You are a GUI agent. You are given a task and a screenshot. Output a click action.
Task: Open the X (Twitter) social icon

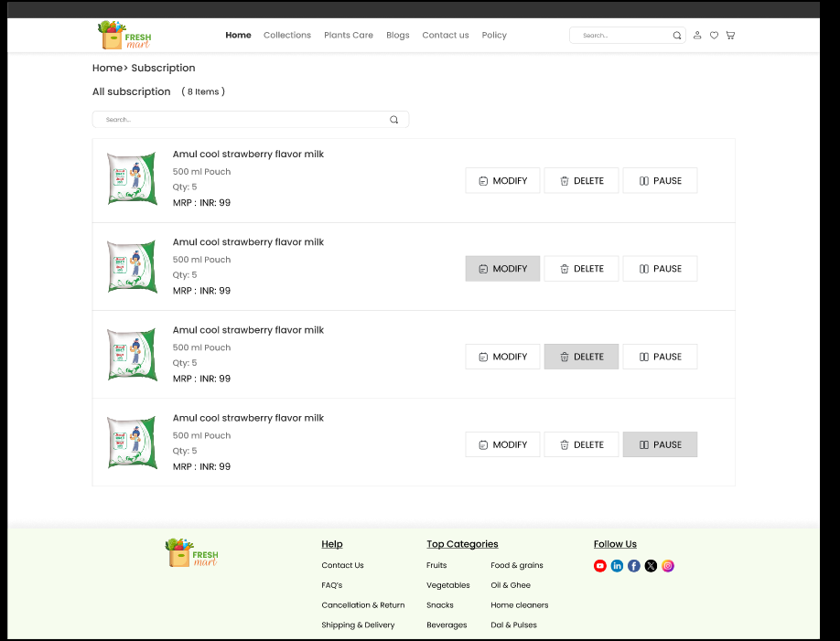[651, 565]
